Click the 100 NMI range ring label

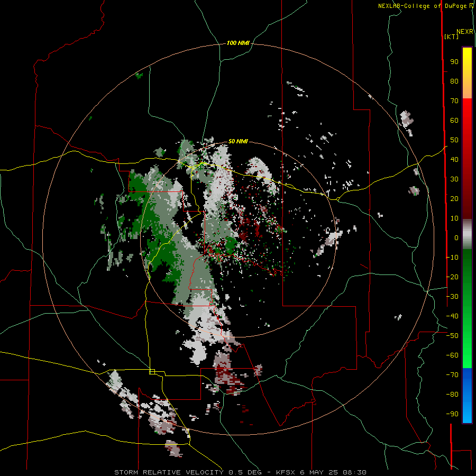[x=238, y=43]
